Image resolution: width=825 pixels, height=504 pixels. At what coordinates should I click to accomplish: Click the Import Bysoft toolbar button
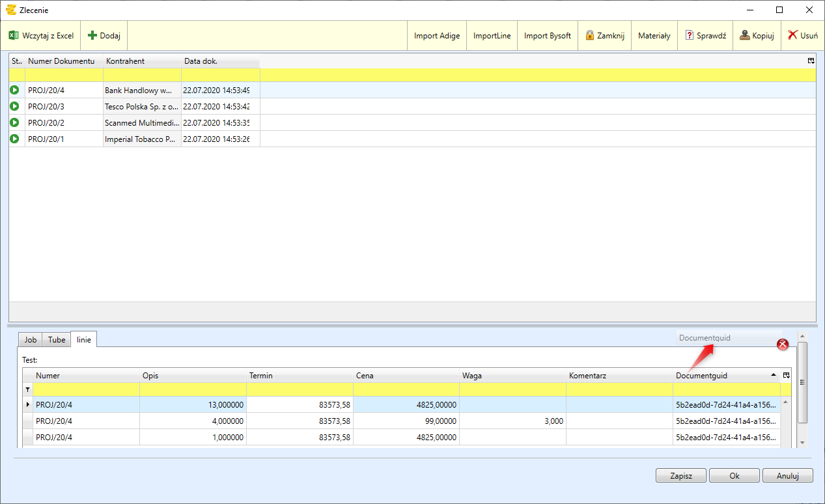click(547, 36)
